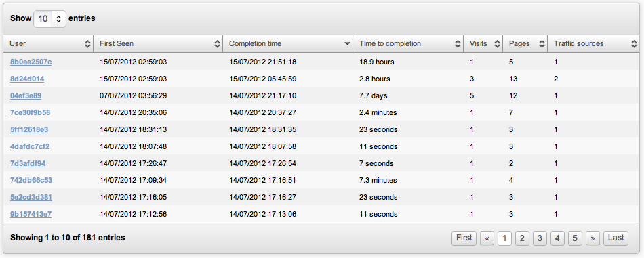Click the 5ff12618e3 user link

click(29, 129)
